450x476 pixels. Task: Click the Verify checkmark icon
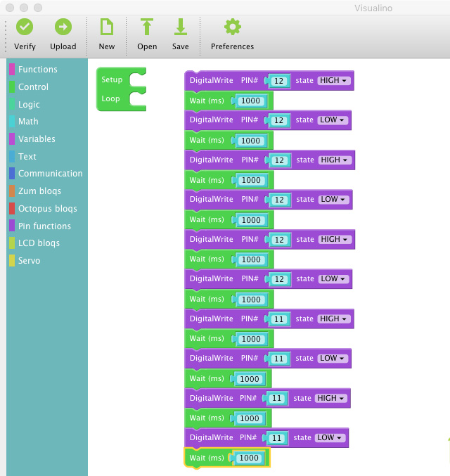(x=25, y=27)
